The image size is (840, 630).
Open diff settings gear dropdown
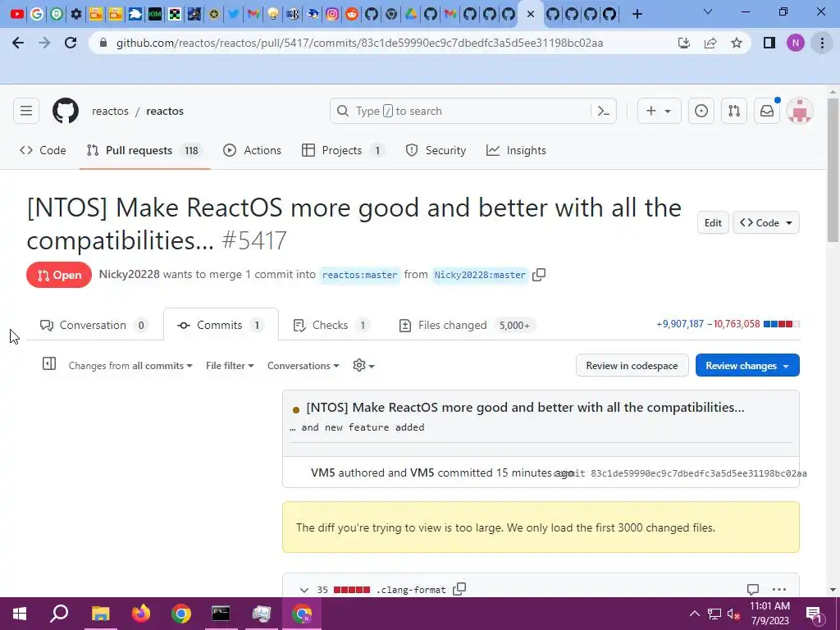pos(363,365)
